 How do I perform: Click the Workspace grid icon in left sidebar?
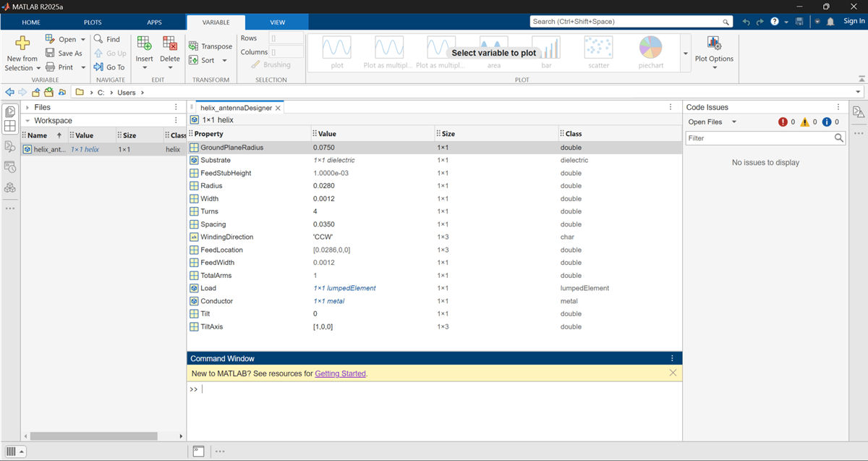coord(10,127)
